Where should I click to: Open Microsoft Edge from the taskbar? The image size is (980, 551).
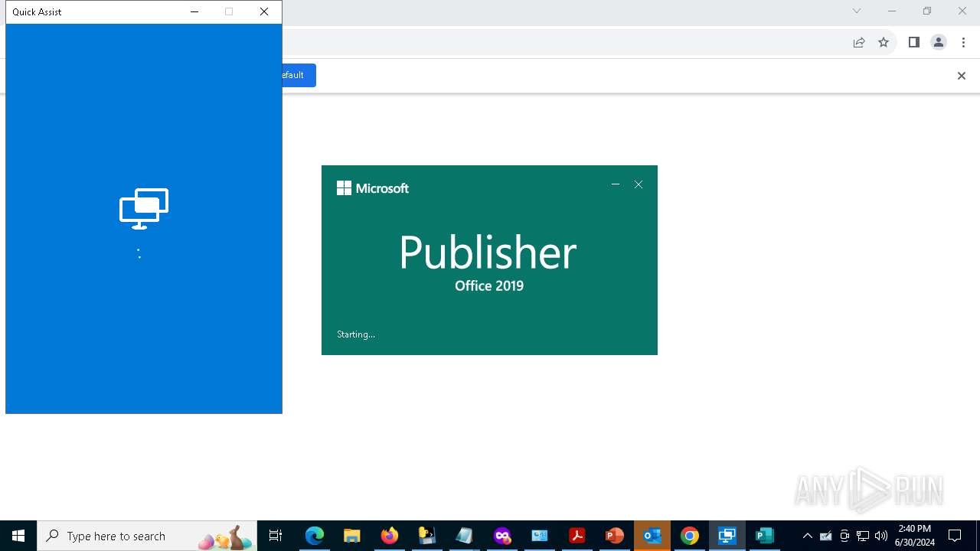315,536
